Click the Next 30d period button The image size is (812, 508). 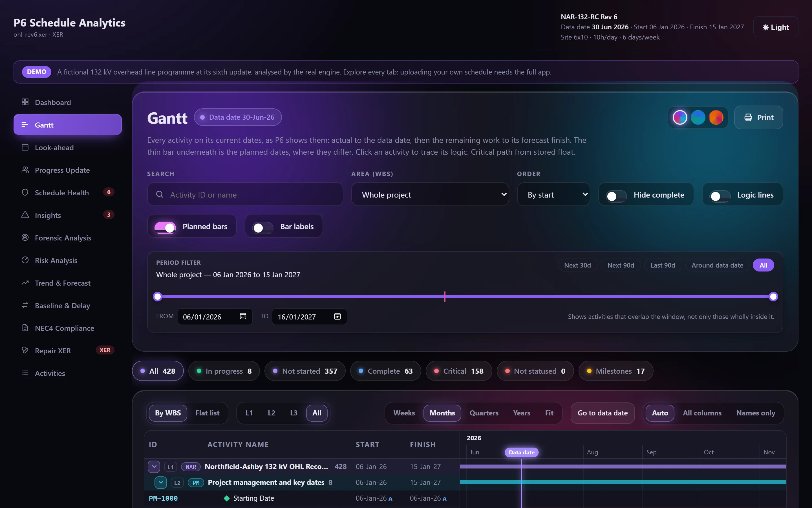577,265
